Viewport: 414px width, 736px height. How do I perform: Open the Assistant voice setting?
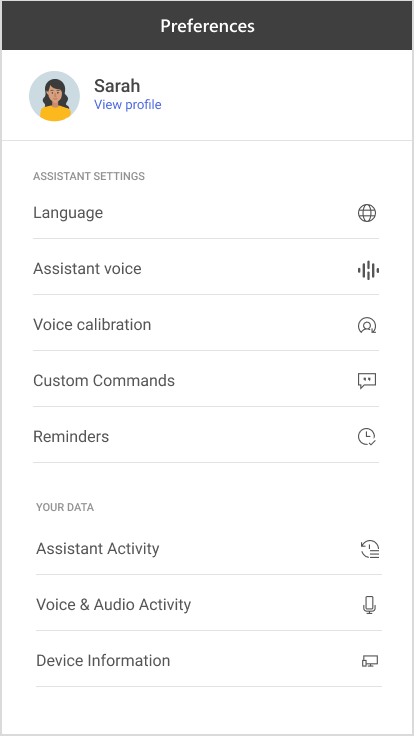pyautogui.click(x=206, y=268)
